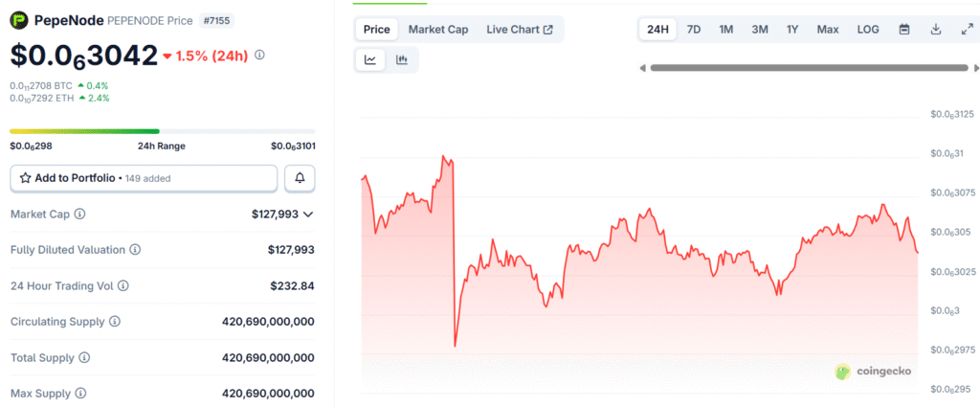This screenshot has width=980, height=407.
Task: Open Fully Diluted Valuation info icon
Action: (x=135, y=249)
